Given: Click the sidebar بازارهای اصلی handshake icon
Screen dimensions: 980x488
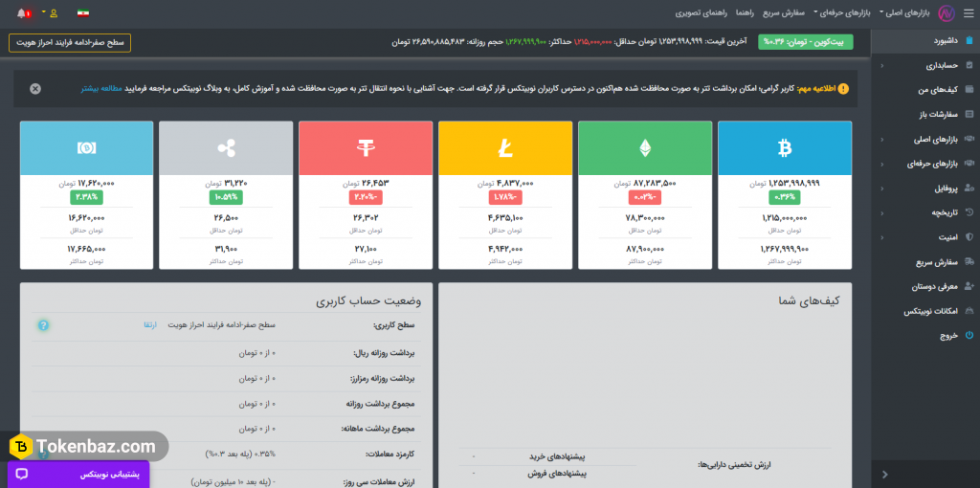Looking at the screenshot, I should point(969,139).
